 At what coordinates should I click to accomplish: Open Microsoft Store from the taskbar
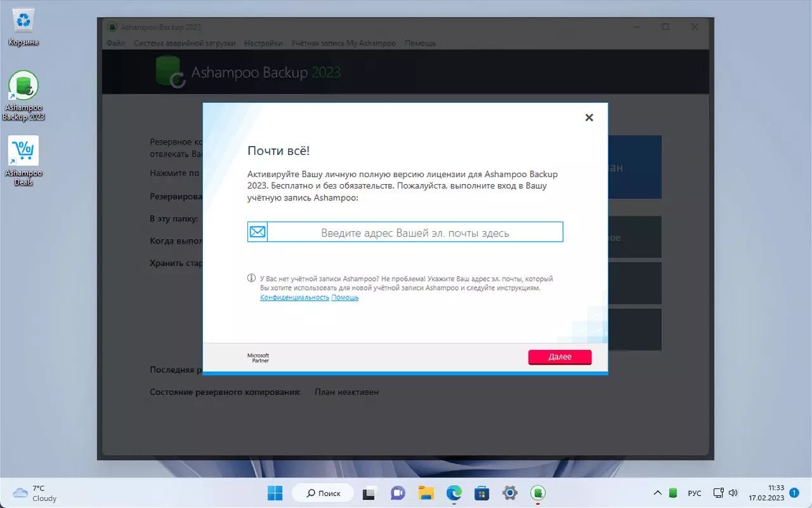[x=481, y=493]
